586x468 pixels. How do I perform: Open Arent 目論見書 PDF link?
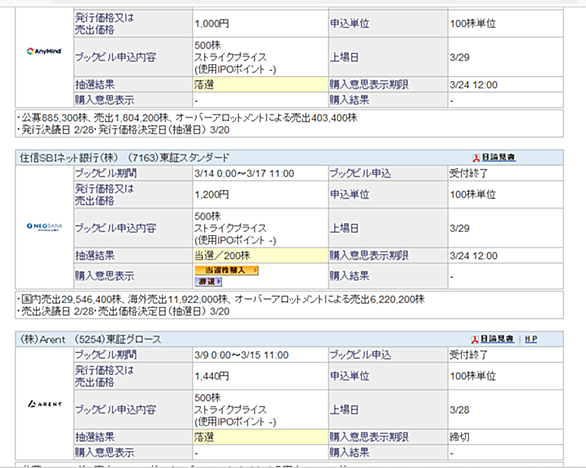click(497, 339)
